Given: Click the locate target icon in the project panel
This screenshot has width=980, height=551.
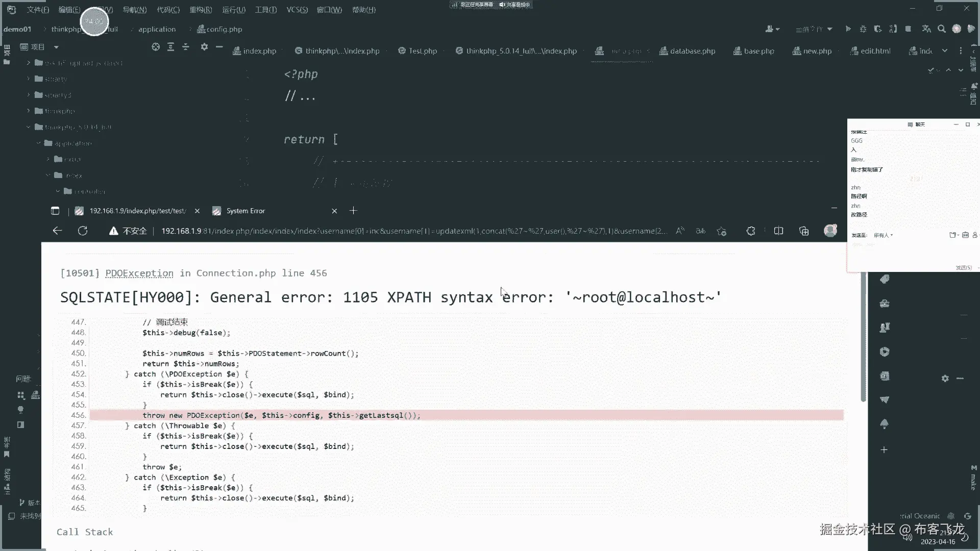Looking at the screenshot, I should [x=156, y=47].
